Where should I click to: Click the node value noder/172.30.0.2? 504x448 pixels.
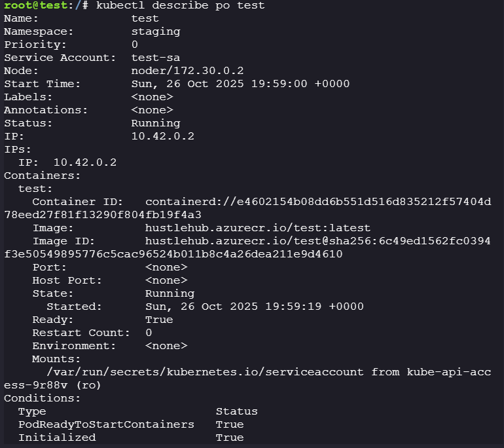click(x=187, y=71)
